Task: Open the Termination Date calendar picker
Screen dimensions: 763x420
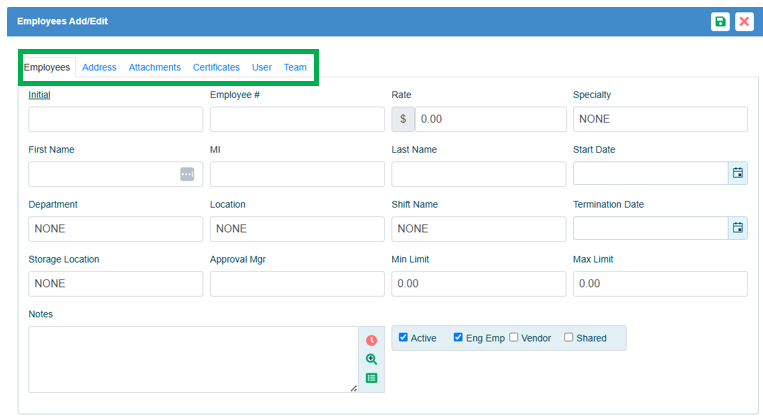Action: 738,228
